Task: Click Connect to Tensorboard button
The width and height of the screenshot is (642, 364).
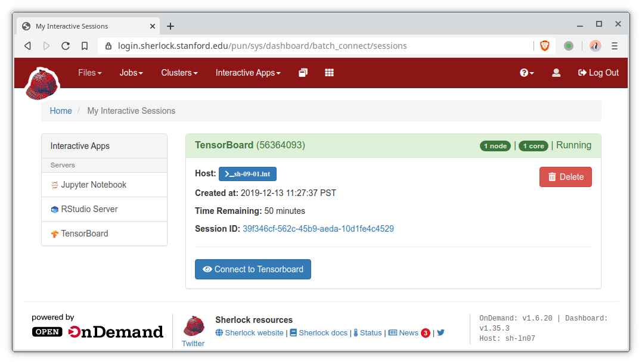Action: pyautogui.click(x=253, y=269)
